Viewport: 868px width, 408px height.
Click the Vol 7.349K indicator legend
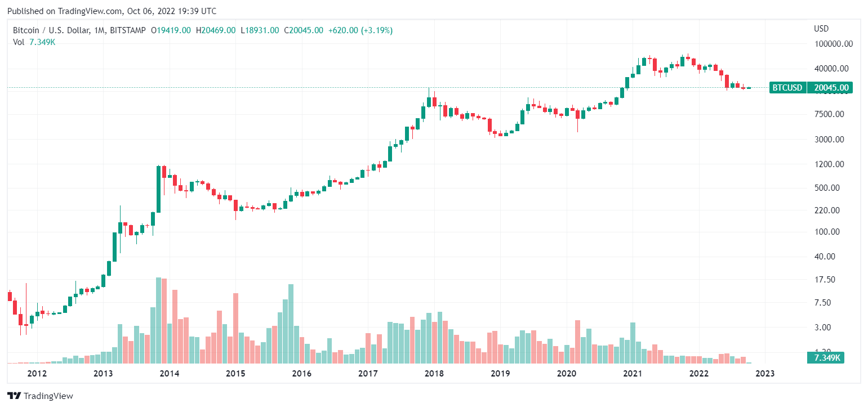34,42
